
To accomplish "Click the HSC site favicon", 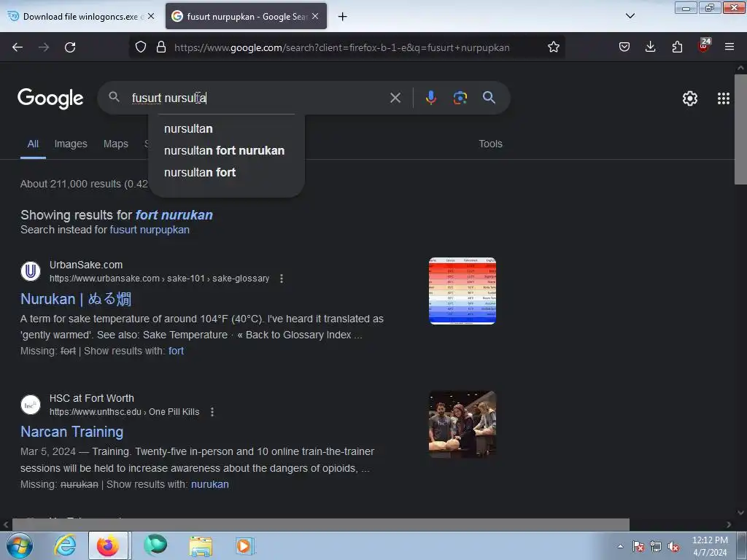I will click(31, 405).
